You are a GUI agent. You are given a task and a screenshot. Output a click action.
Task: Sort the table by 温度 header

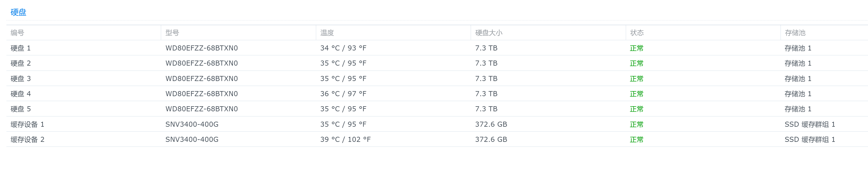pos(327,33)
